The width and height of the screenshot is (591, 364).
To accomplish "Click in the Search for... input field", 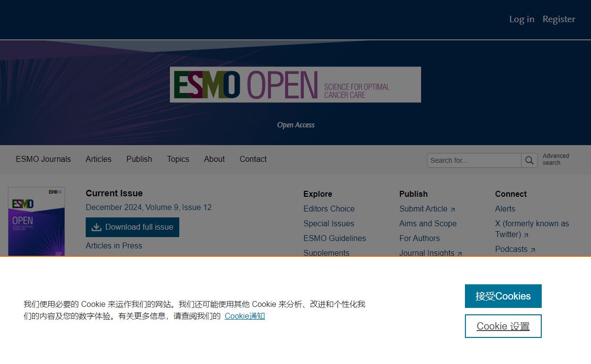I will (x=474, y=160).
